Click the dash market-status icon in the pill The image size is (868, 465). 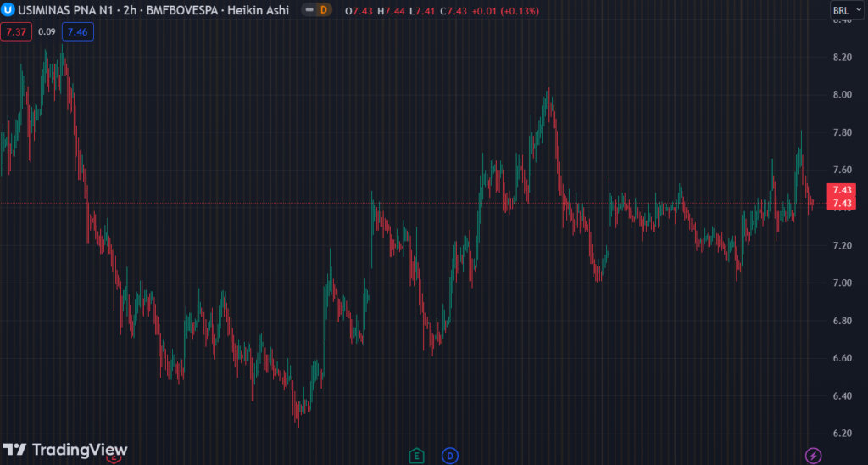pos(309,10)
